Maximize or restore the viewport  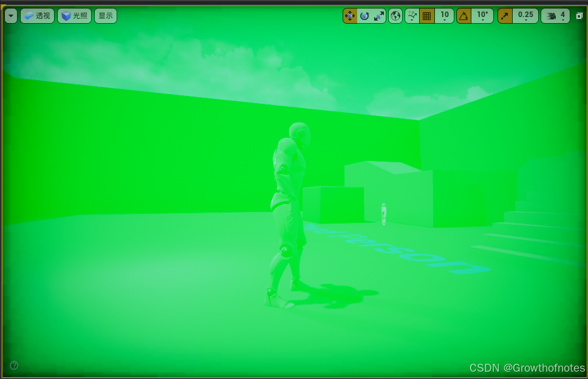tap(579, 16)
